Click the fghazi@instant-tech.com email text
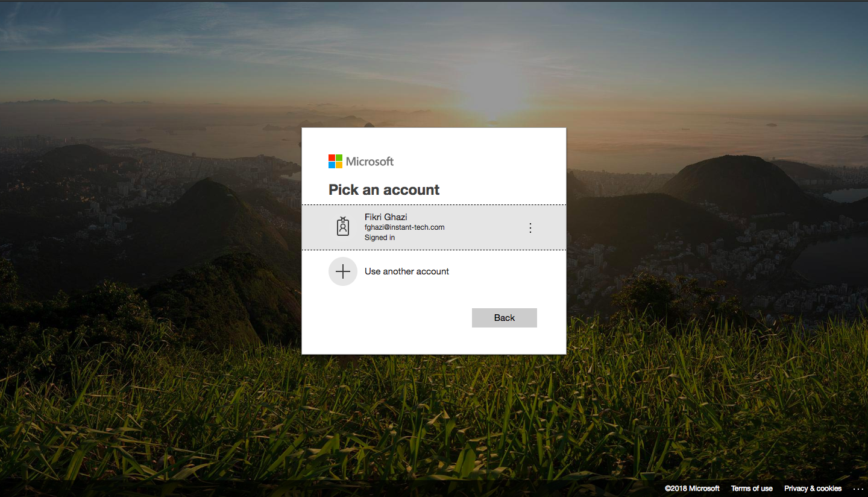 click(x=404, y=227)
